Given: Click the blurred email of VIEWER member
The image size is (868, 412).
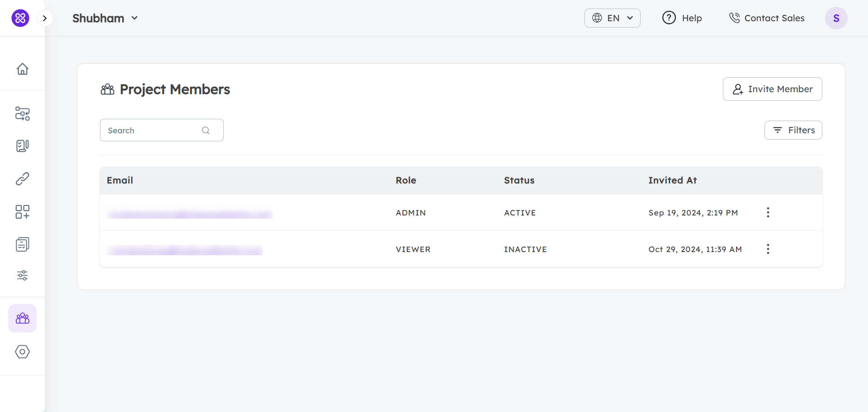Looking at the screenshot, I should 184,250.
